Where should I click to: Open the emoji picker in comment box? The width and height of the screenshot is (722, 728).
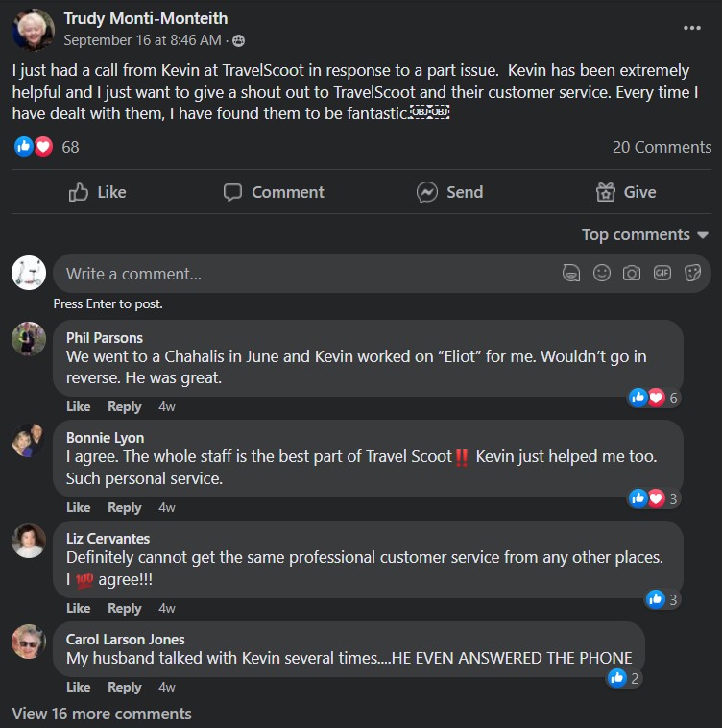pyautogui.click(x=602, y=274)
